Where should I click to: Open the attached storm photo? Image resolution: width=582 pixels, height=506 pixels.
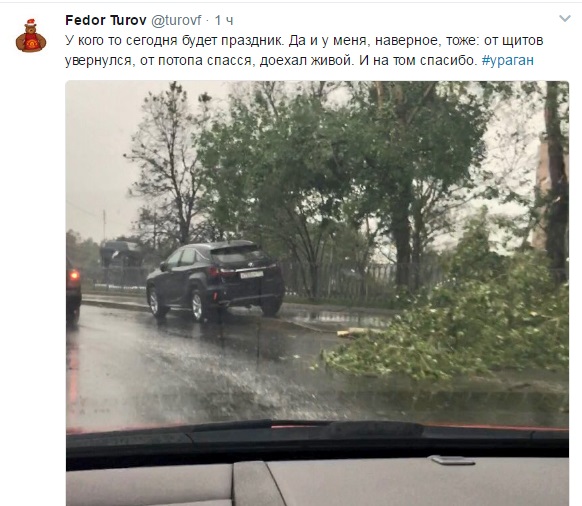[x=317, y=293]
